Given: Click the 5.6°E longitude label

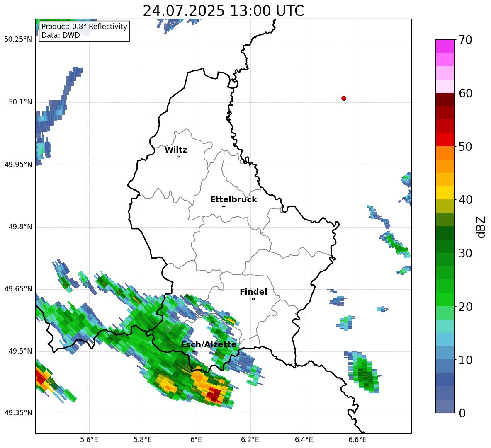Looking at the screenshot, I should click(x=89, y=440).
